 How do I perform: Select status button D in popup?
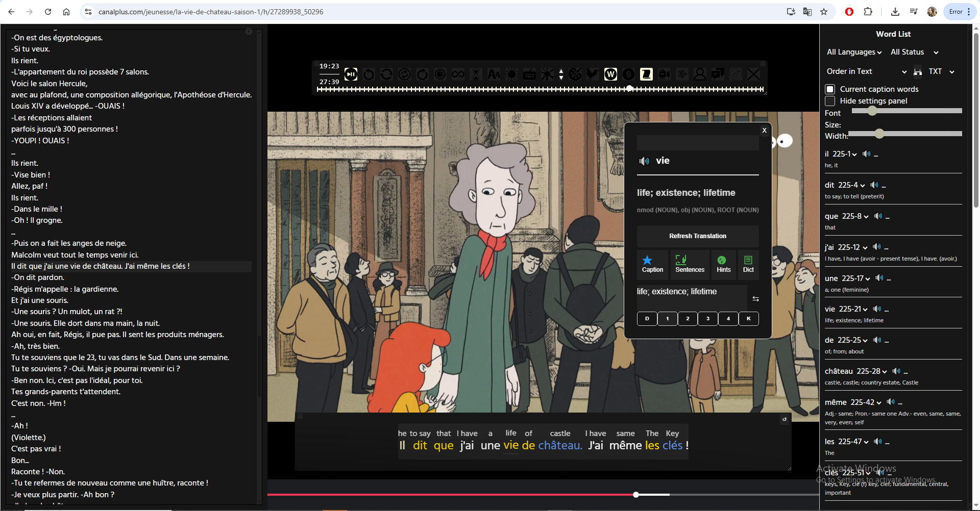(x=647, y=319)
